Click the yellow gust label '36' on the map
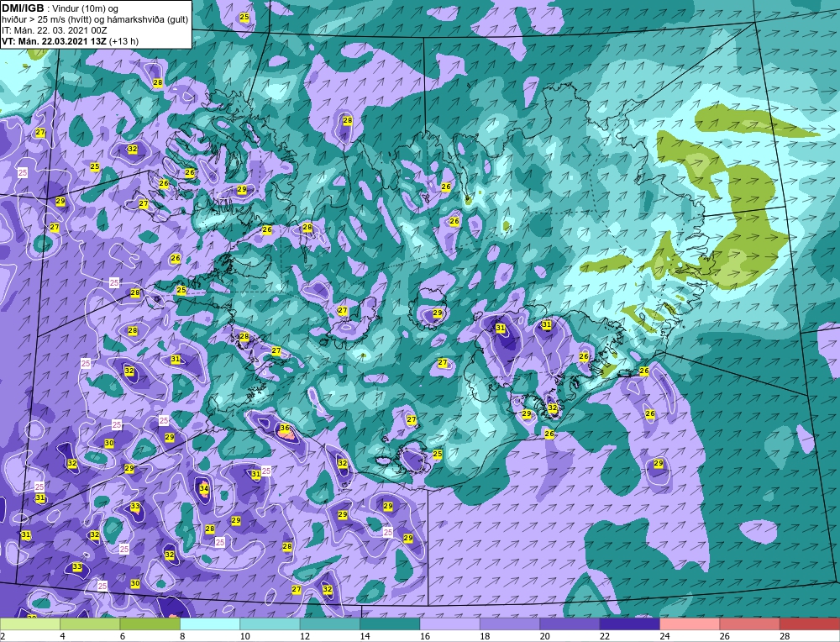Viewport: 840px width, 642px height. 285,429
